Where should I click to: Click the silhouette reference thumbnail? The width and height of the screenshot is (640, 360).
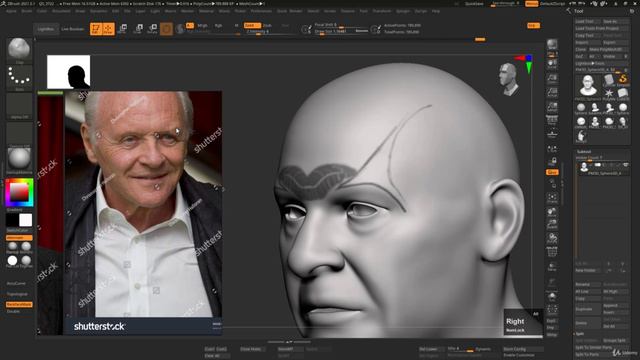[69, 72]
